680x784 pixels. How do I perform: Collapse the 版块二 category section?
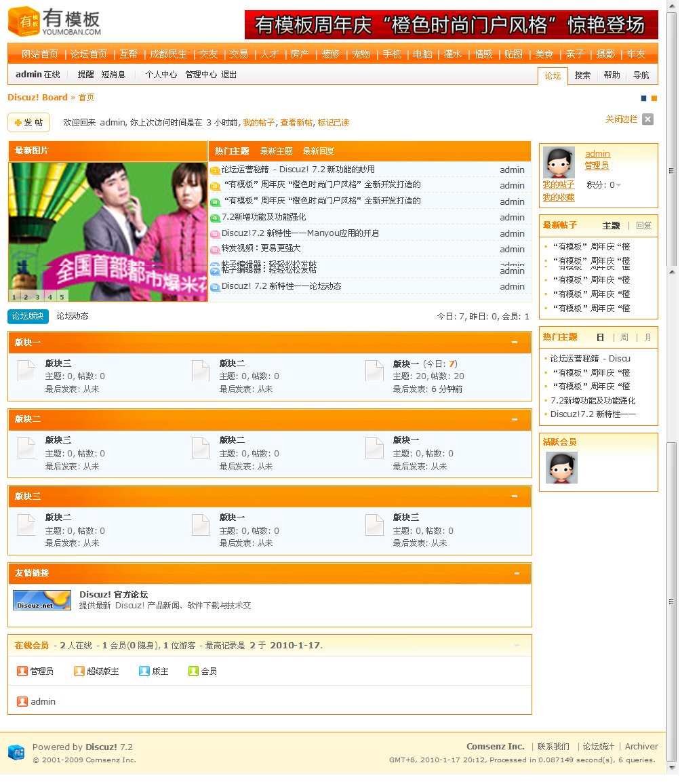pos(515,420)
